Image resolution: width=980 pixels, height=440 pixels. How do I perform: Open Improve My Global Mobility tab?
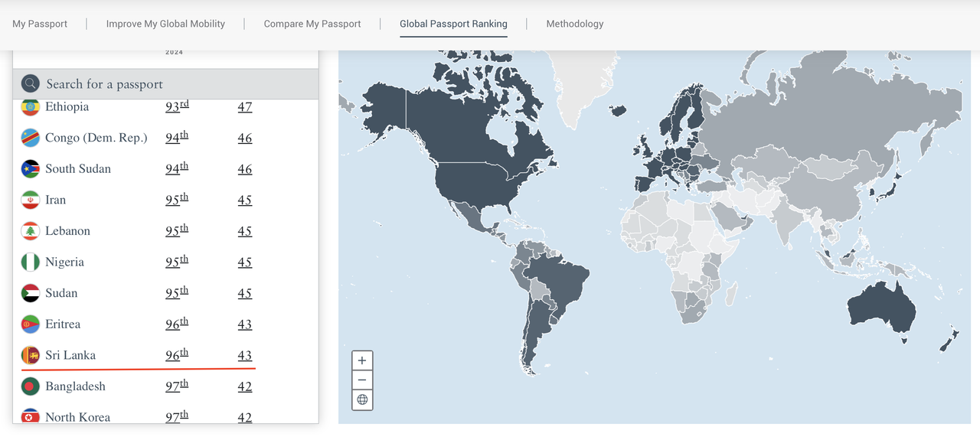point(165,24)
